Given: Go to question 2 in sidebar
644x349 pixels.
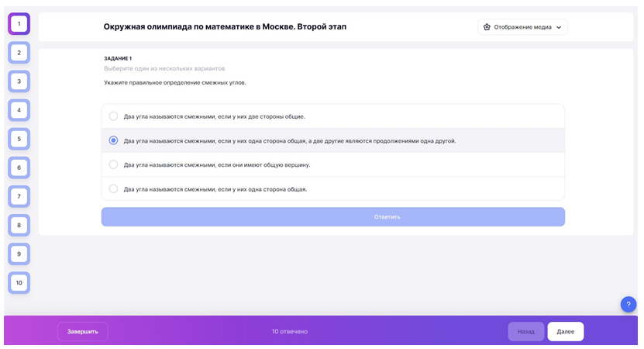Looking at the screenshot, I should click(x=19, y=53).
